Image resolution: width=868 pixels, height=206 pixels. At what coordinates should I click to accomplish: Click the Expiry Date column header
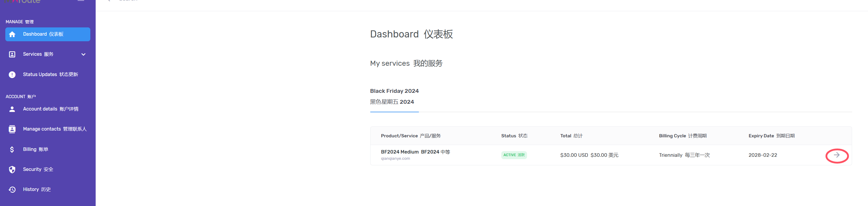(x=771, y=136)
